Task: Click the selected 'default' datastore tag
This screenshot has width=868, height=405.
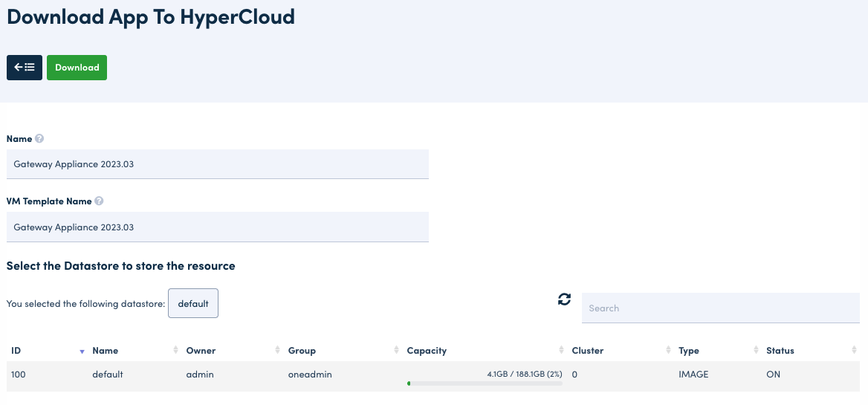Action: (193, 303)
